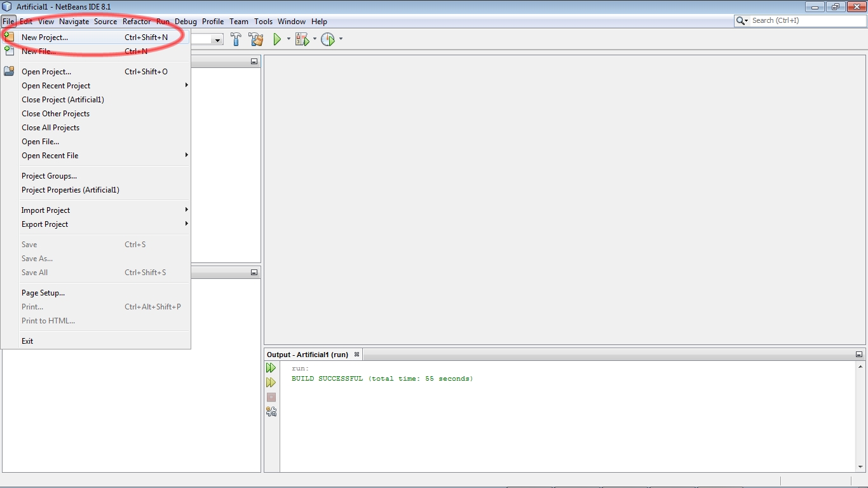Minimize the Output window via its corner icon
This screenshot has width=868, height=488.
click(x=860, y=354)
